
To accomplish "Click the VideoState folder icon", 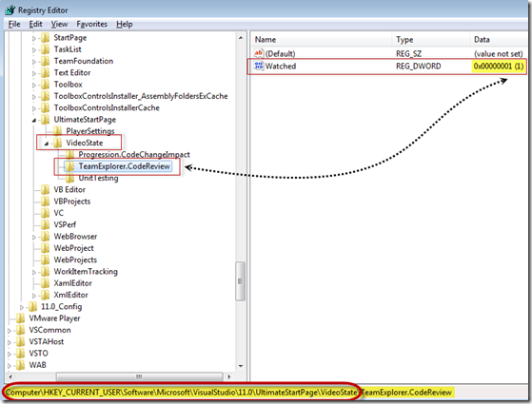I will [58, 143].
